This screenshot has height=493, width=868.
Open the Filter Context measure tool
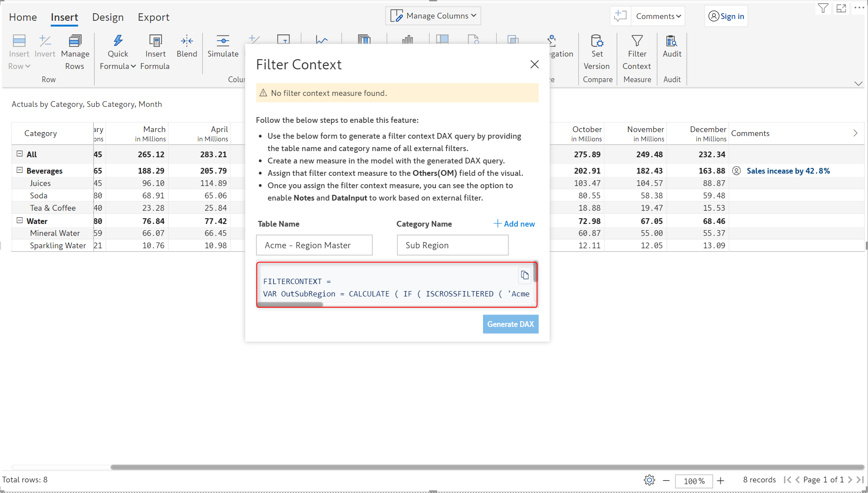click(637, 52)
